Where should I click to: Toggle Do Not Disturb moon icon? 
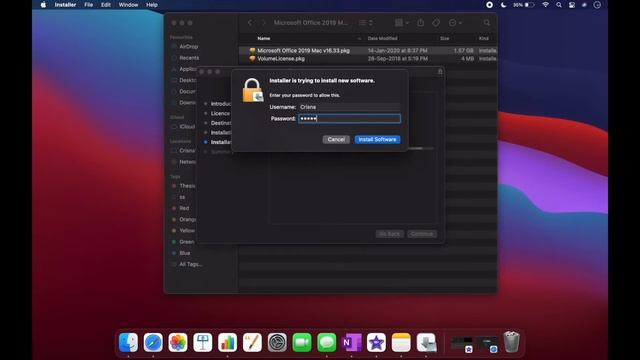pyautogui.click(x=503, y=5)
